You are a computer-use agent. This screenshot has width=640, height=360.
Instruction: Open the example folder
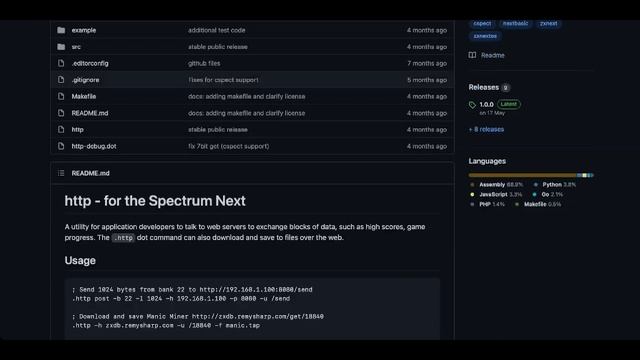(84, 30)
